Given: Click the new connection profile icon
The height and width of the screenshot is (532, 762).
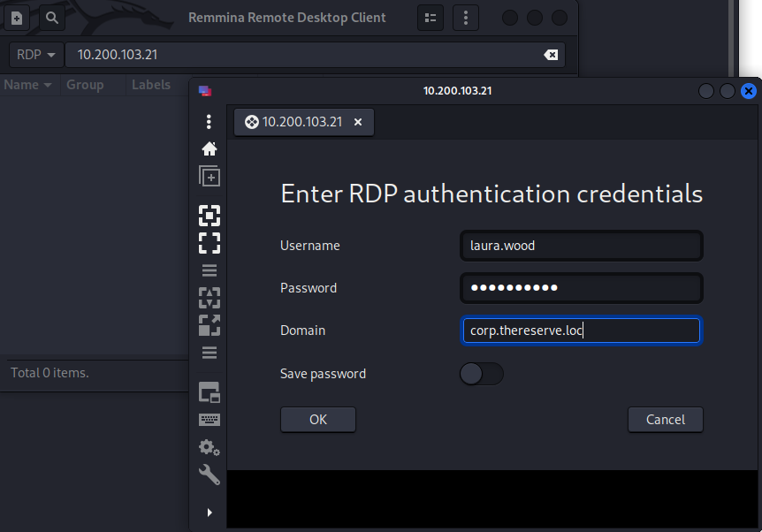Looking at the screenshot, I should pyautogui.click(x=16, y=18).
